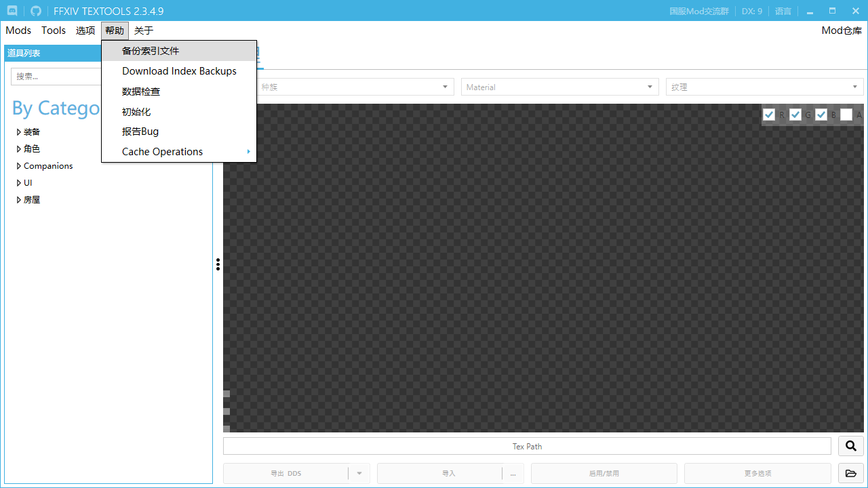Image resolution: width=868 pixels, height=488 pixels.
Task: Click the magnifier search button by Tex Path
Action: (851, 446)
